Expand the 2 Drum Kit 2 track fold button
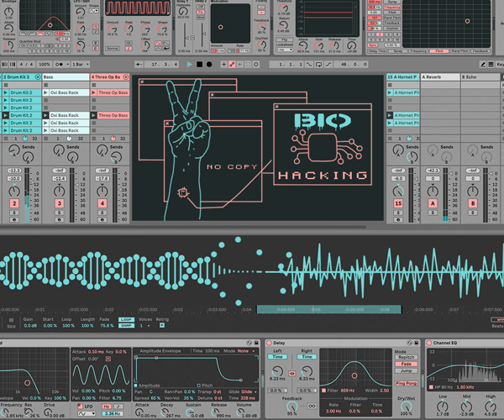This screenshot has height=420, width=504. click(x=38, y=77)
